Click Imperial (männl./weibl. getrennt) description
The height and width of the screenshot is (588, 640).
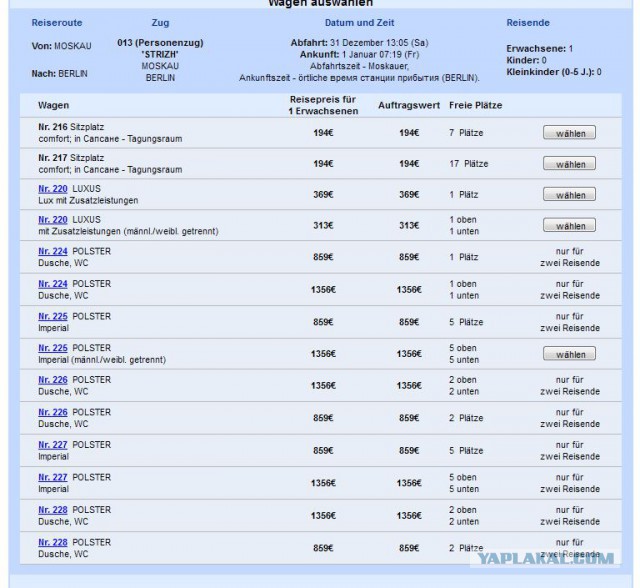102,360
